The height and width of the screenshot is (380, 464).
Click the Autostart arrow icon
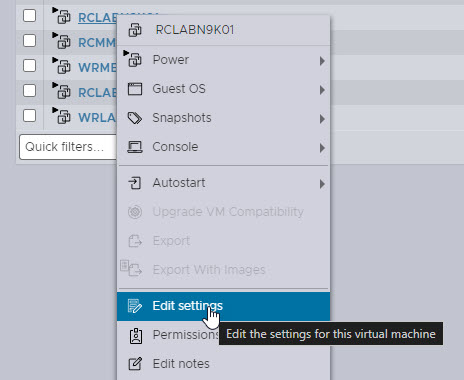click(135, 183)
